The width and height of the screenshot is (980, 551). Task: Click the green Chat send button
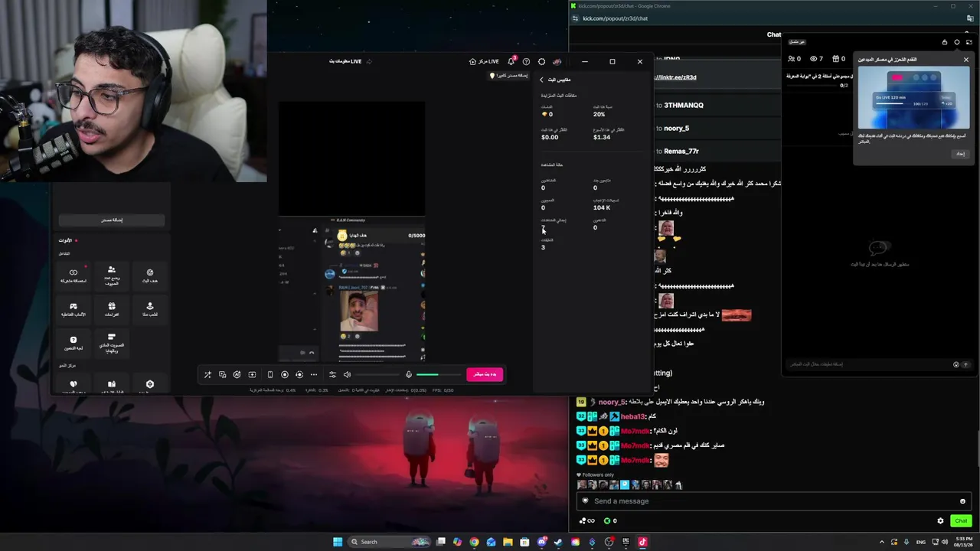[x=961, y=521]
